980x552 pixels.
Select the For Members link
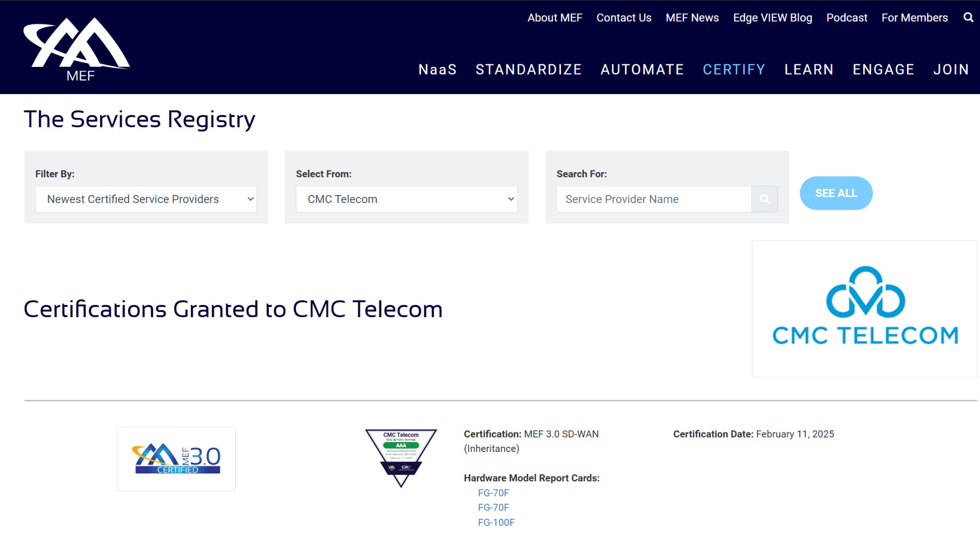pos(914,17)
